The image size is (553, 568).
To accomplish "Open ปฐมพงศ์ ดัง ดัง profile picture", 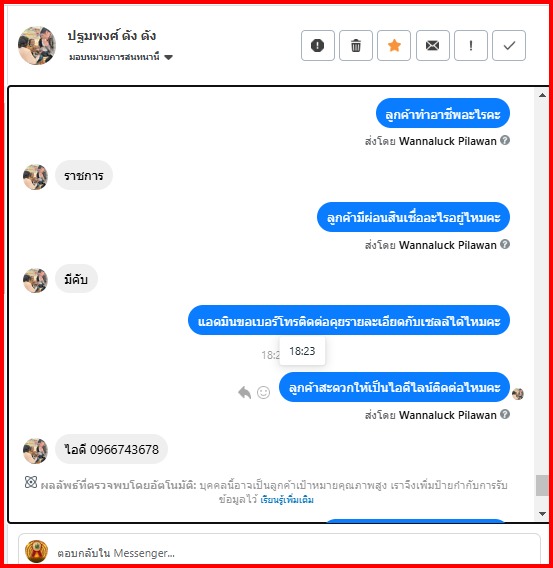I will pos(37,45).
